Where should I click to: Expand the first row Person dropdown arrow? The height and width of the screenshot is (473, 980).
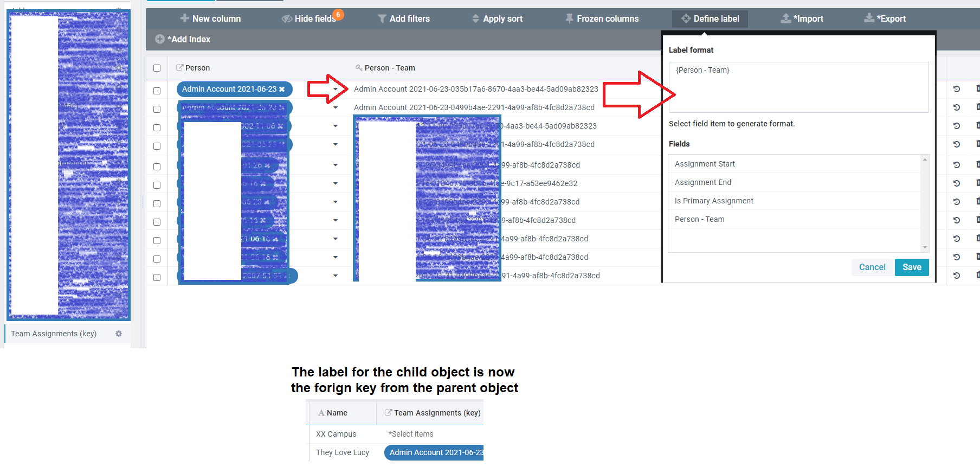coord(336,89)
